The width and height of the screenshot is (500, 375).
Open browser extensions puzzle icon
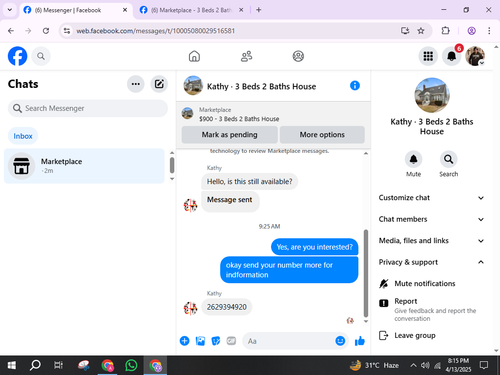(x=445, y=31)
